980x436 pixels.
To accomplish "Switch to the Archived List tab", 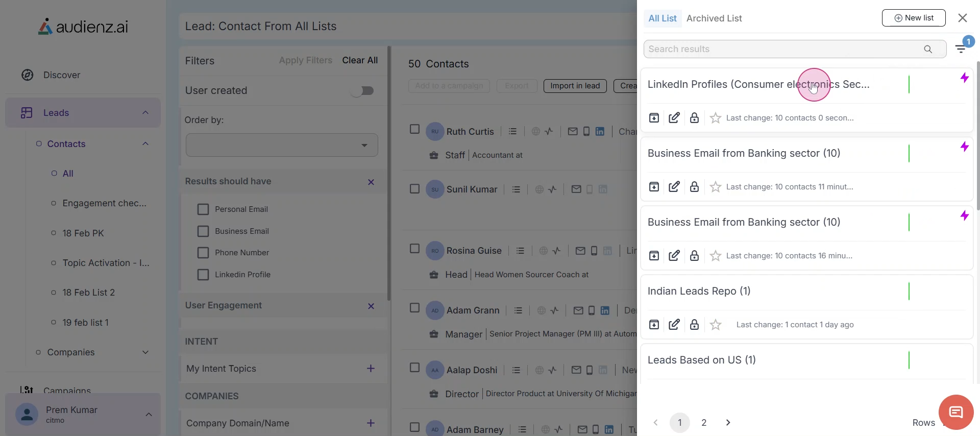I will (714, 18).
